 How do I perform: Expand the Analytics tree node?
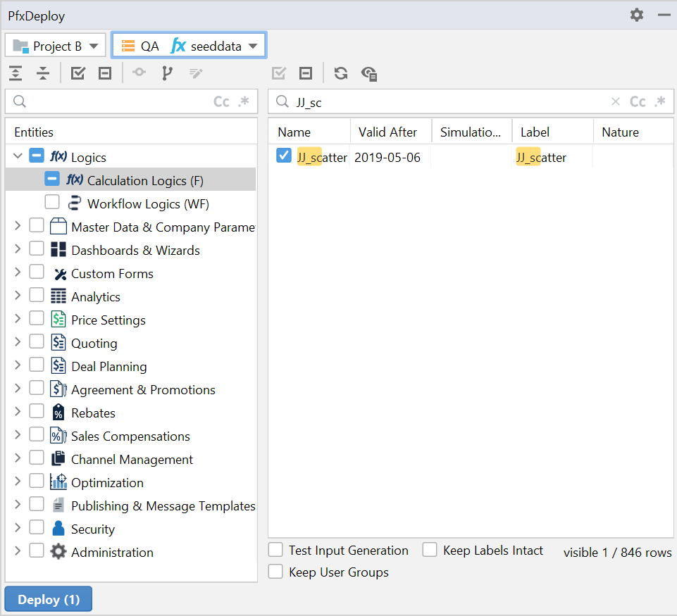point(18,296)
